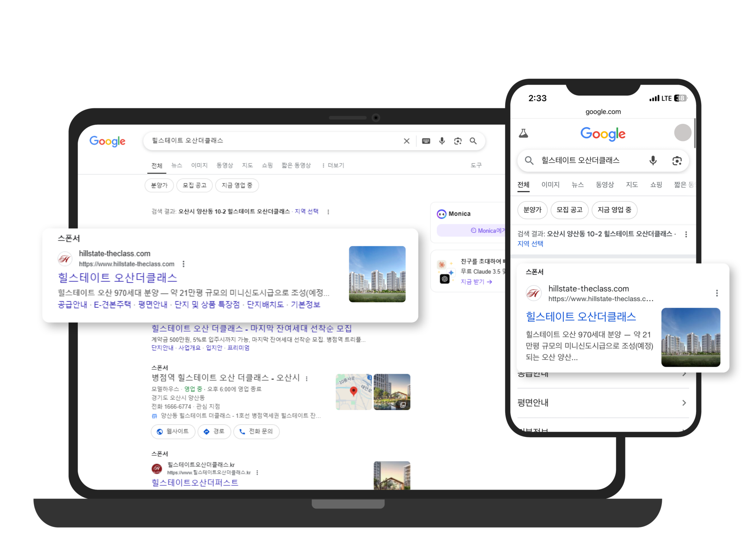Click the magnifier search icon in laptop search bar
The image size is (756, 535).
(x=473, y=141)
